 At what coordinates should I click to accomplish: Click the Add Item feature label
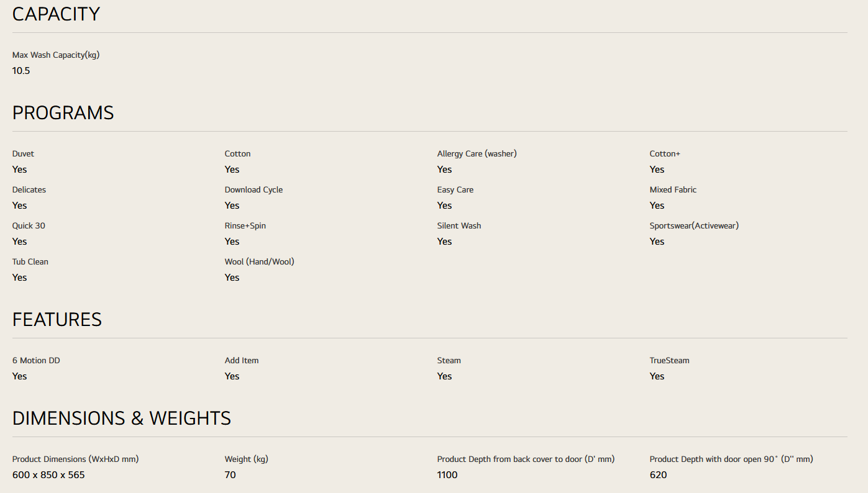[242, 360]
